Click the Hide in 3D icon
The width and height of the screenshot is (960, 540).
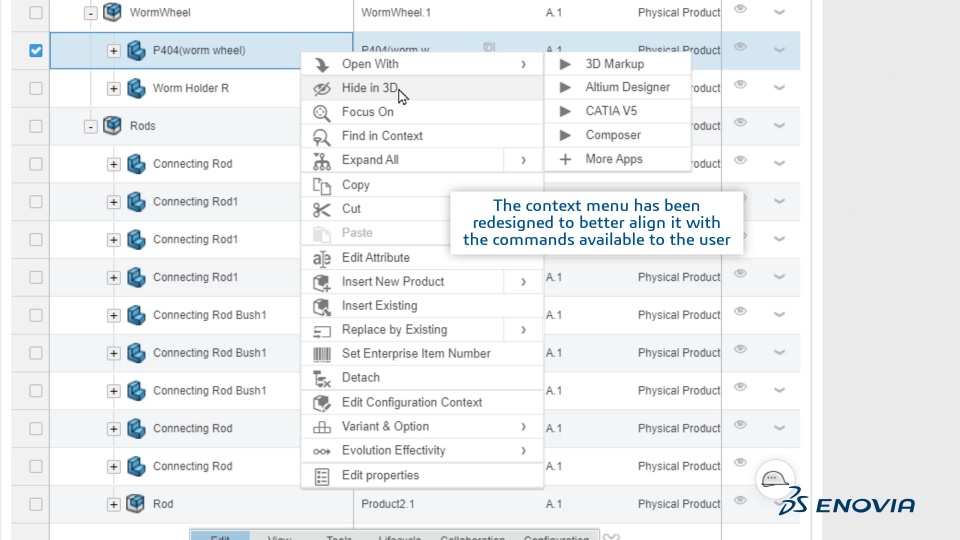coord(322,88)
